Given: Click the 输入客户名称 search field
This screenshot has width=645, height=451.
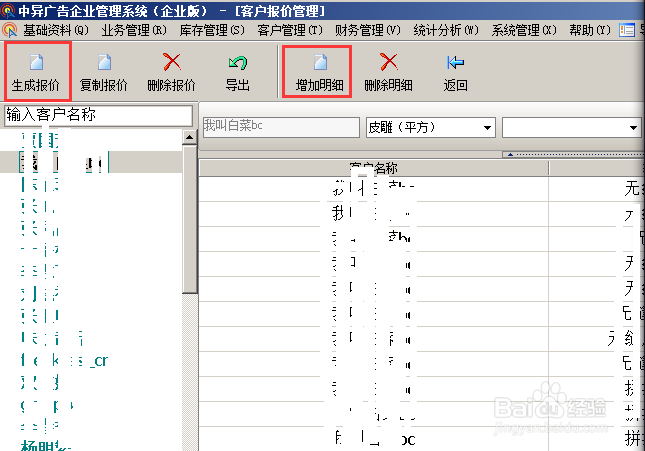Looking at the screenshot, I should (x=98, y=115).
